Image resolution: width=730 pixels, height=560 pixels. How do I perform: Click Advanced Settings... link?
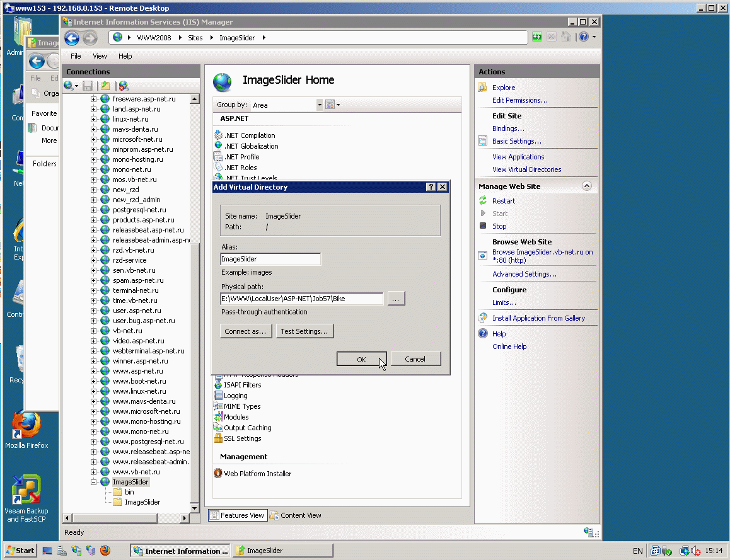(524, 274)
